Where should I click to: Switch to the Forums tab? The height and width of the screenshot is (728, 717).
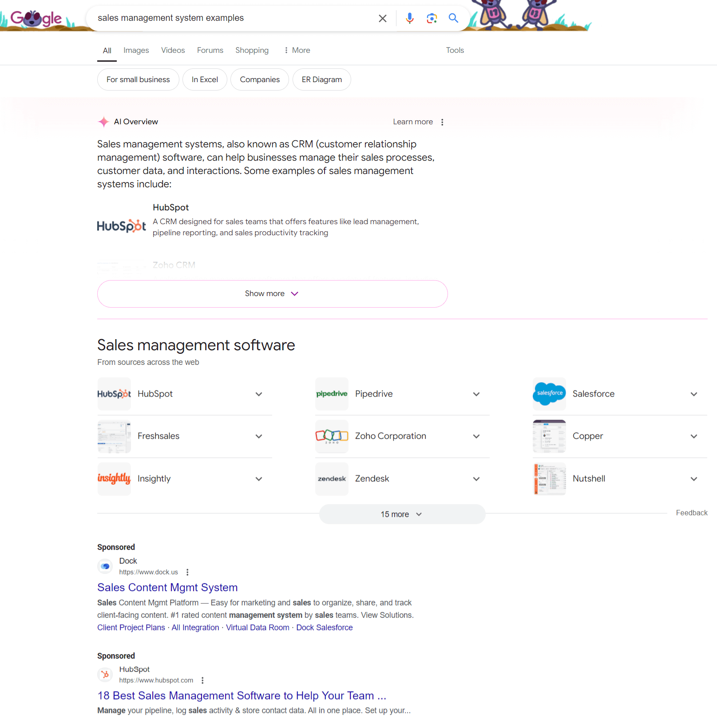210,50
